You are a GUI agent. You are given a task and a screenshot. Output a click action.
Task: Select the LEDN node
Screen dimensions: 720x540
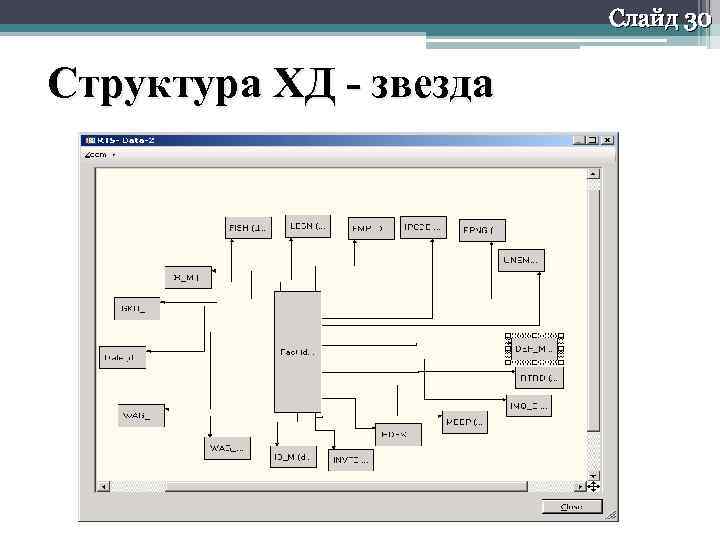coord(308,226)
